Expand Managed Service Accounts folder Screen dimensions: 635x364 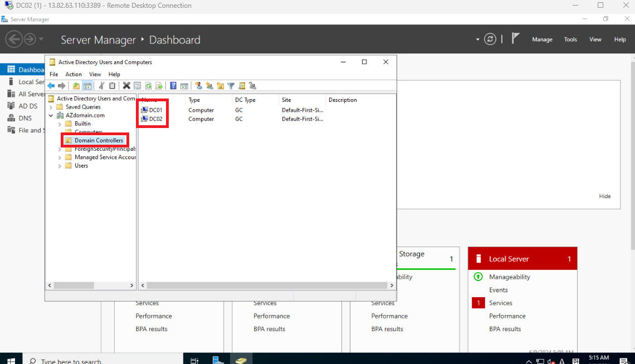click(60, 158)
